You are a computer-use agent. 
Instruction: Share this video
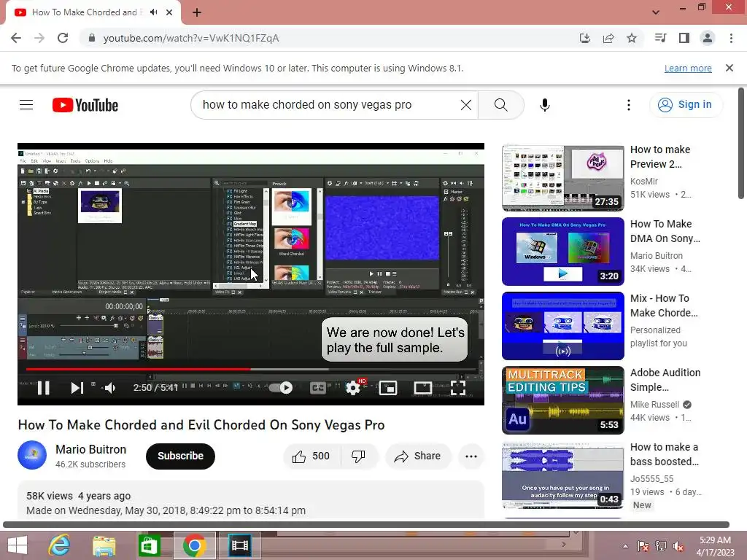pyautogui.click(x=418, y=456)
